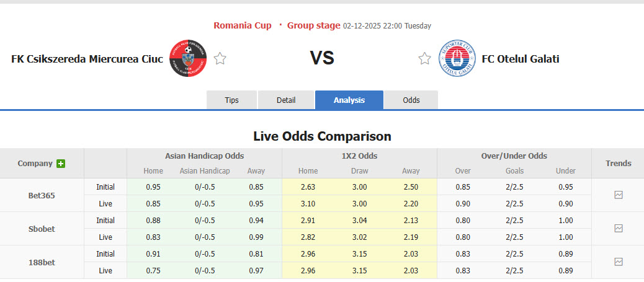The height and width of the screenshot is (282, 644).
Task: Click the FK Csikszereda Miercurea Ciuc team name
Action: click(x=87, y=59)
